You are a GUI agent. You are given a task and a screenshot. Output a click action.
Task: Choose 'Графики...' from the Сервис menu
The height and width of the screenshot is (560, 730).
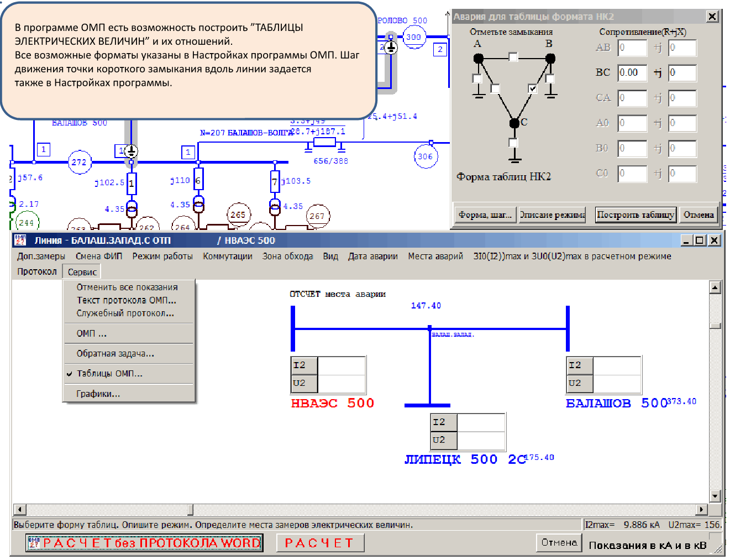click(98, 394)
